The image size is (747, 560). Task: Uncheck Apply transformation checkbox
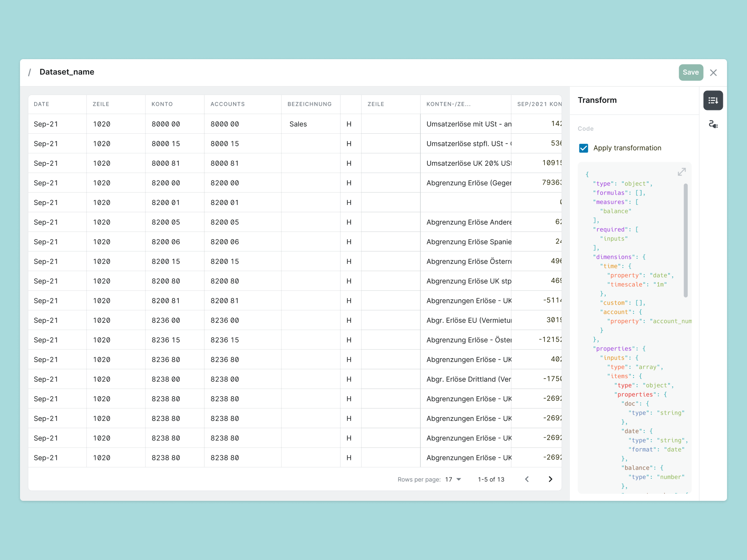click(584, 148)
